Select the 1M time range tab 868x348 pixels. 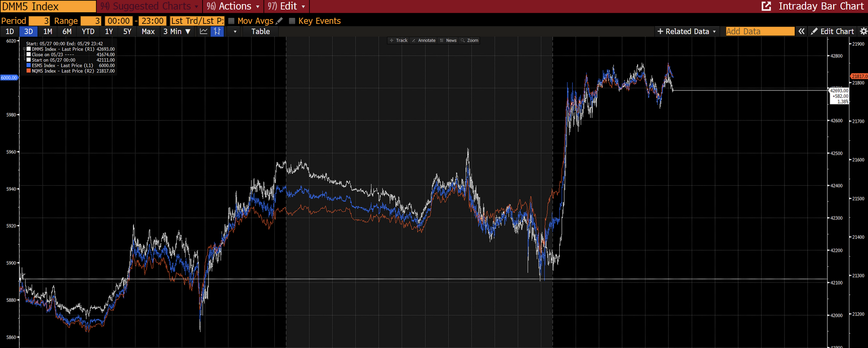[48, 31]
